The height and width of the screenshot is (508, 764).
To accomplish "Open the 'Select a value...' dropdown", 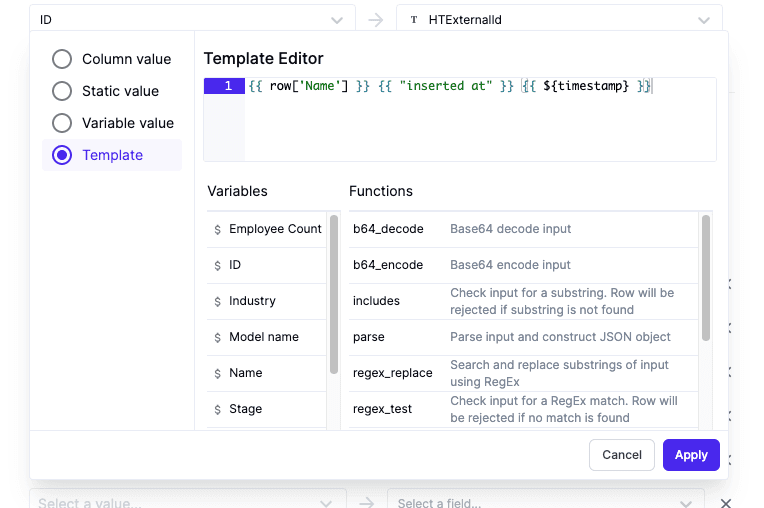I will [x=187, y=502].
